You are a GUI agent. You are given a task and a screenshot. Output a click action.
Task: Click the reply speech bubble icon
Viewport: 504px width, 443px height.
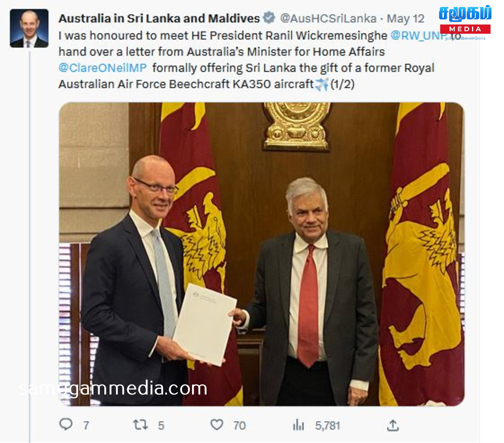pyautogui.click(x=66, y=424)
